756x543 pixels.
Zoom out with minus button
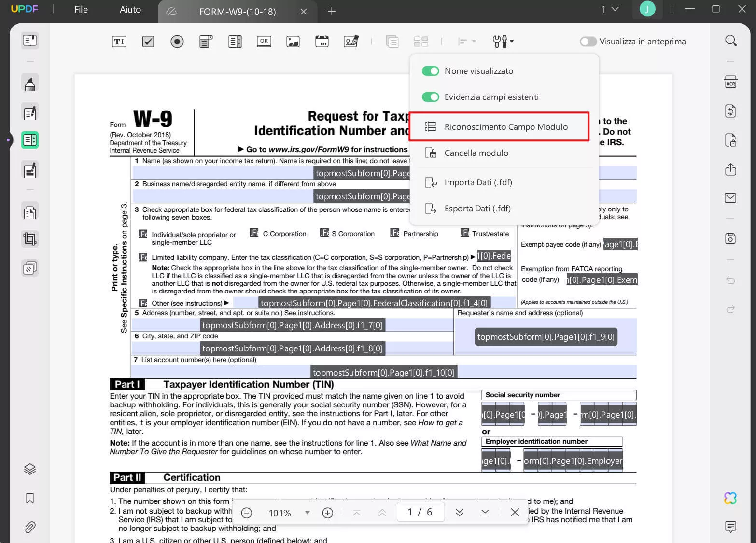(x=247, y=513)
